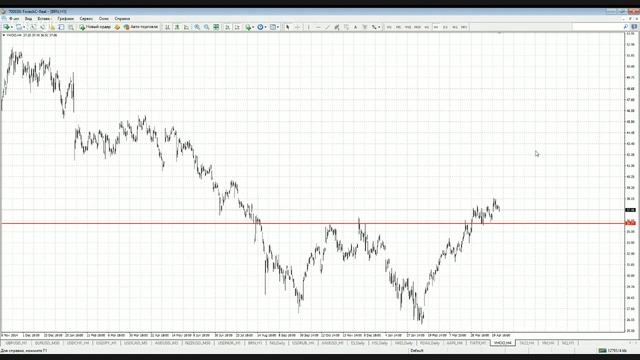Tile chart windows icon
The height and width of the screenshot is (360, 640).
[216, 27]
